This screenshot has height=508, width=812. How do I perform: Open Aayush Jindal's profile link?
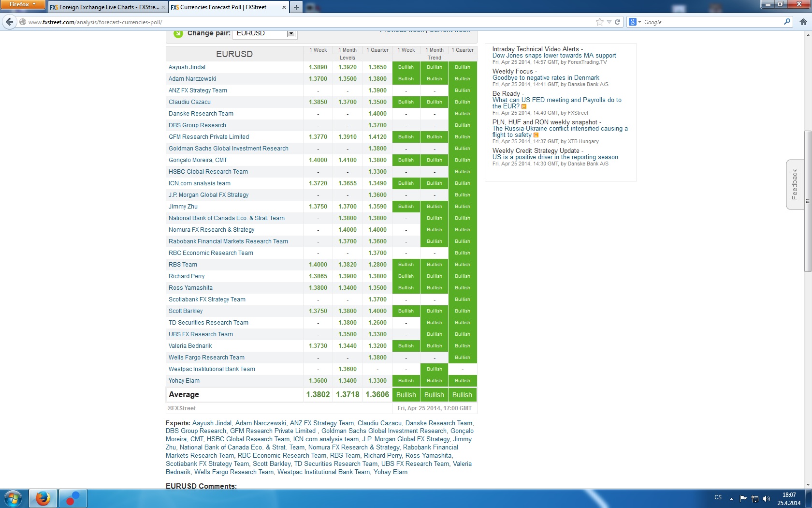[x=187, y=67]
